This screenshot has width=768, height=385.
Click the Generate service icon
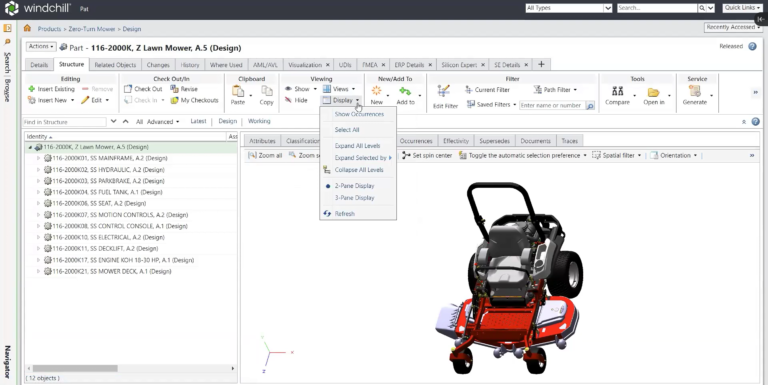pyautogui.click(x=695, y=91)
